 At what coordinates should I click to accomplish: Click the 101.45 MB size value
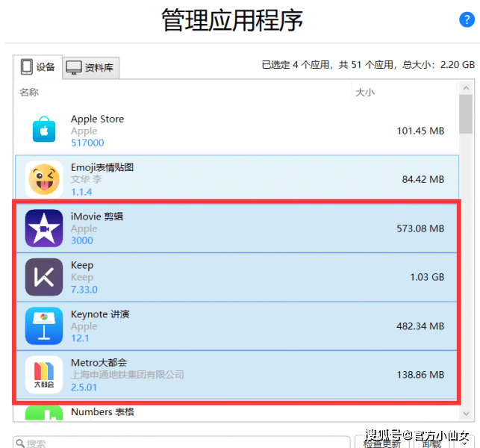[x=420, y=131]
